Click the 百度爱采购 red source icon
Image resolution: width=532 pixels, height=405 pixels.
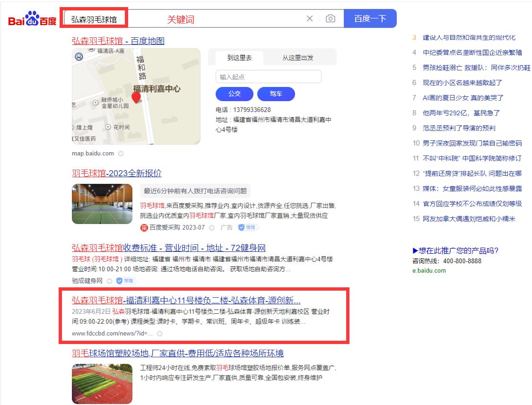[x=144, y=228]
